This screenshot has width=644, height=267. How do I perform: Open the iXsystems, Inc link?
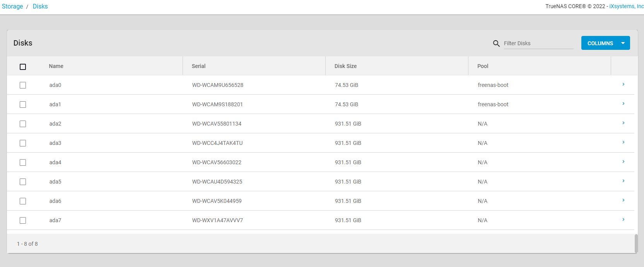coord(626,7)
